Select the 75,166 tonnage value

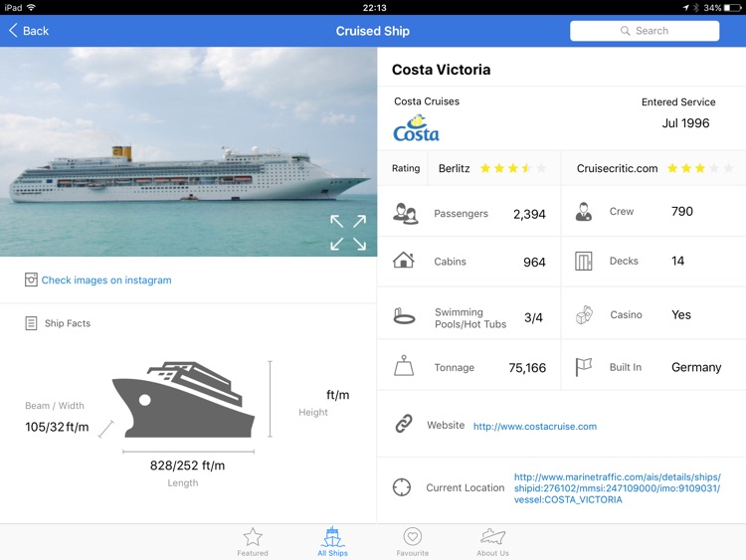[527, 368]
